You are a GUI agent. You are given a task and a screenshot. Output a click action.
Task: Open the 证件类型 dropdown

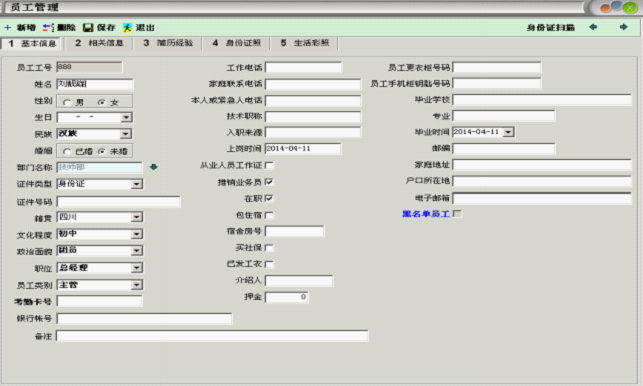point(137,184)
